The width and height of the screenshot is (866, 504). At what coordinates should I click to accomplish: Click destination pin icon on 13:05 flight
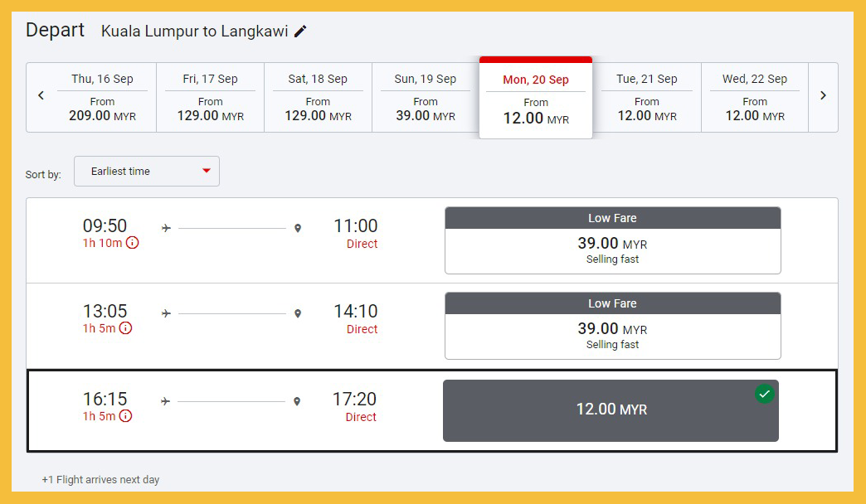pos(298,314)
